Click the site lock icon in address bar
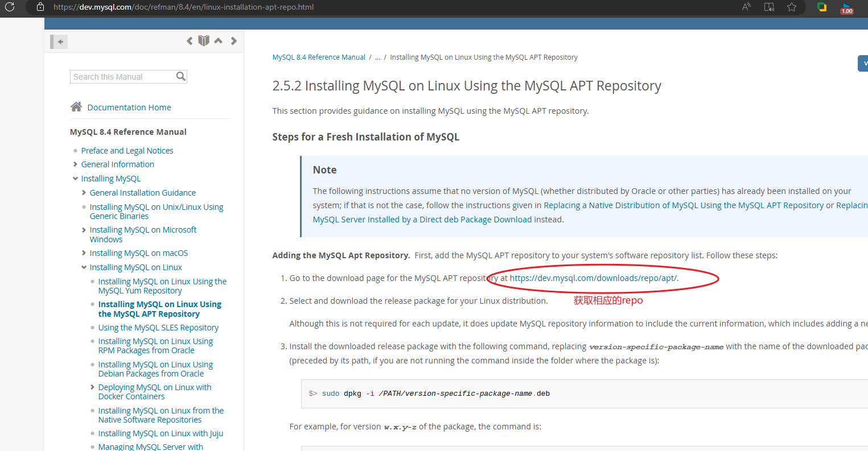Screen dimensions: 868x451 click(x=40, y=7)
